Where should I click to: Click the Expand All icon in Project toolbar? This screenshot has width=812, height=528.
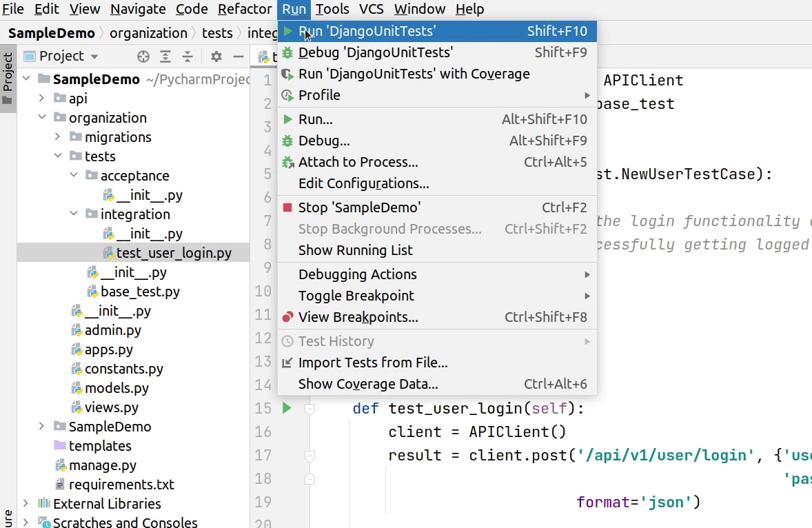coord(167,56)
